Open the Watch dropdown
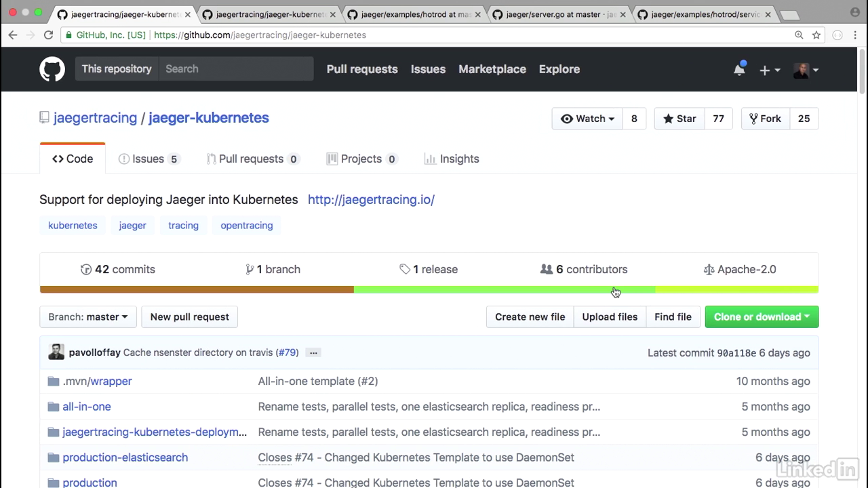The image size is (868, 488). click(x=587, y=119)
